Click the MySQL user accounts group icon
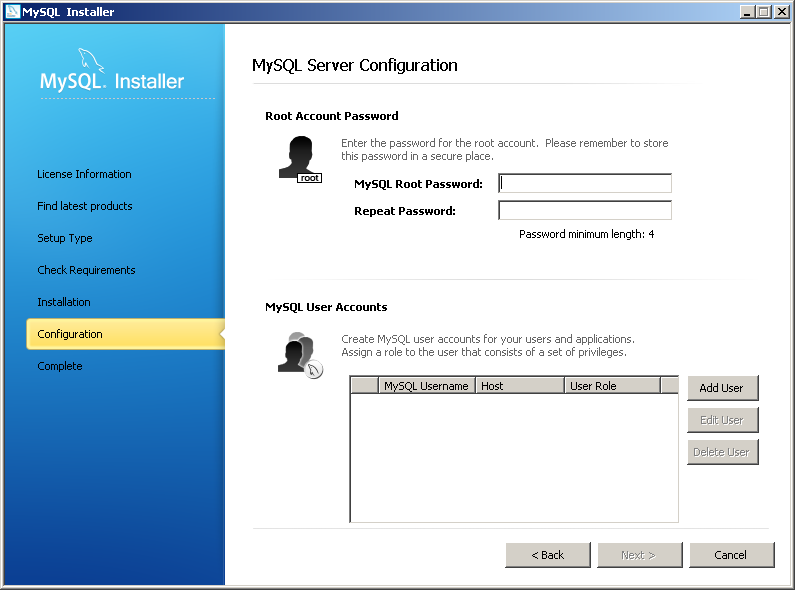The height and width of the screenshot is (590, 795). click(x=300, y=355)
